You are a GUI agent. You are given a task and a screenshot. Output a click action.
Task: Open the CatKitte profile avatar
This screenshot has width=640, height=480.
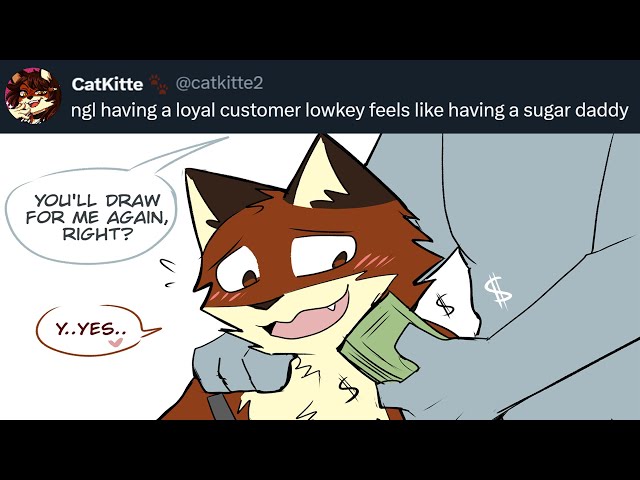33,96
